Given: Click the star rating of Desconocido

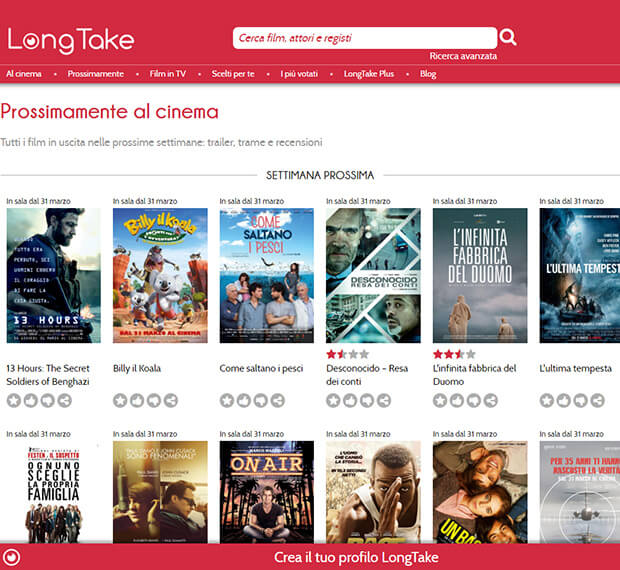Looking at the screenshot, I should (x=348, y=354).
